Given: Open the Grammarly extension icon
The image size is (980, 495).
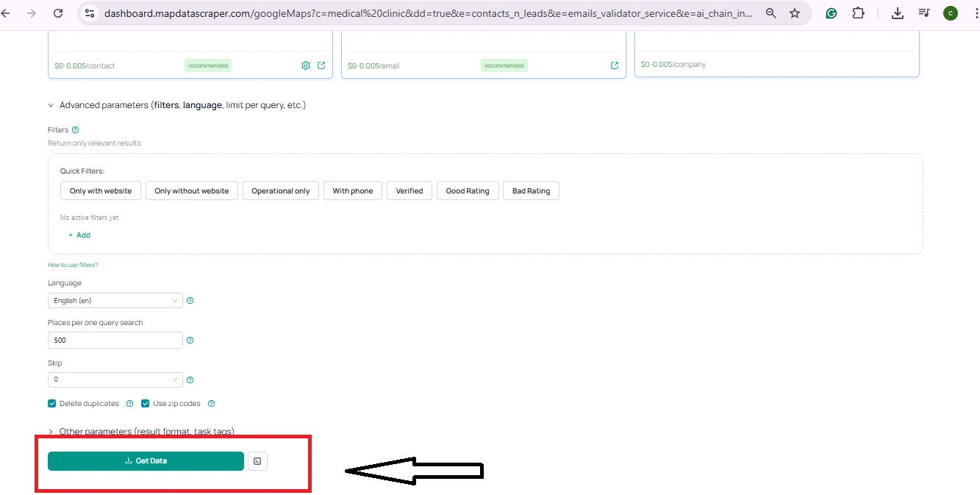Looking at the screenshot, I should pos(831,13).
